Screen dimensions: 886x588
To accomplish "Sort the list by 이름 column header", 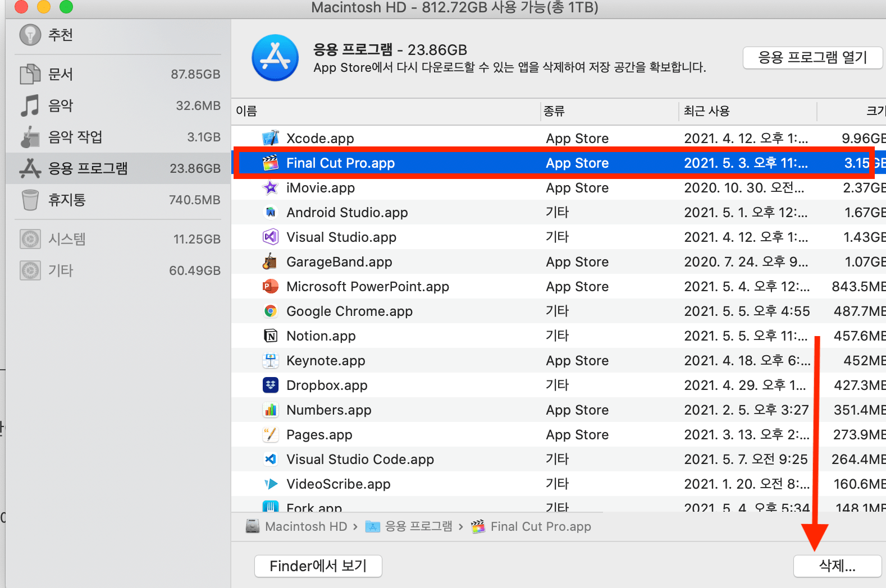I will click(x=386, y=111).
